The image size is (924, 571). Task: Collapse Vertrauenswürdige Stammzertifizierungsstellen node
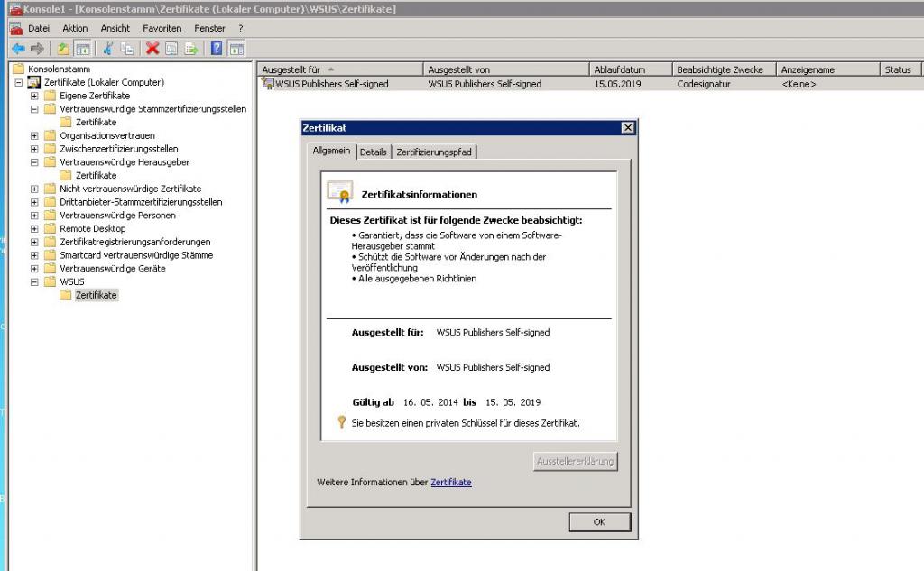34,109
